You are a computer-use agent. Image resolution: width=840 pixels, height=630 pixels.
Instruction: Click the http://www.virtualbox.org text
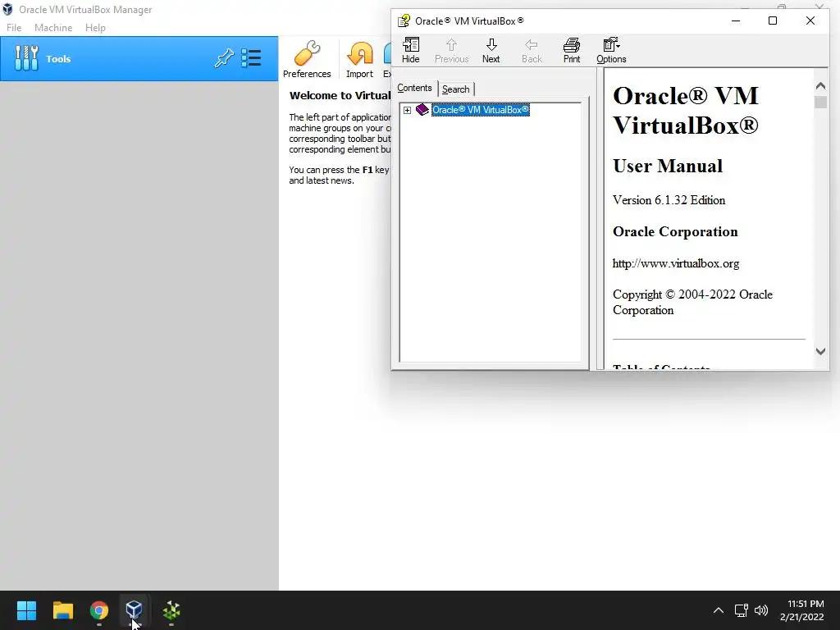[x=676, y=263]
